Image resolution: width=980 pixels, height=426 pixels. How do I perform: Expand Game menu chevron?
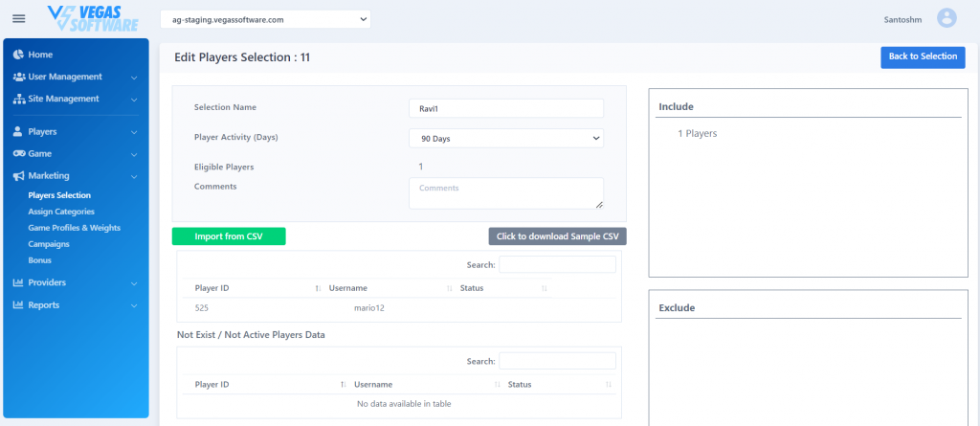tap(134, 154)
